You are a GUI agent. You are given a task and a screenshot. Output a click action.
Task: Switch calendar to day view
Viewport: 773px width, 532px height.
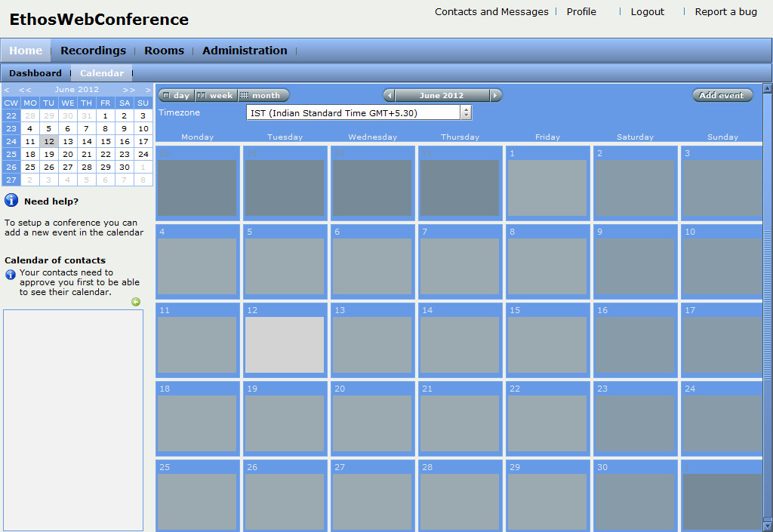pos(176,96)
